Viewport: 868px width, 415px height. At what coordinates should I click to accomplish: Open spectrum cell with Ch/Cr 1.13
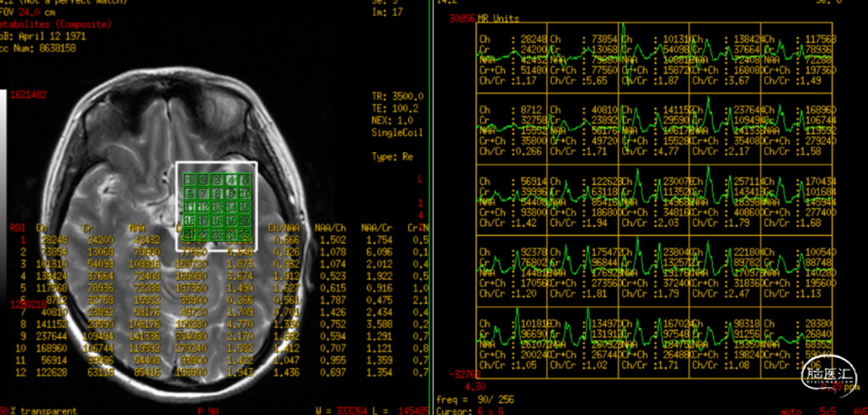point(796,272)
